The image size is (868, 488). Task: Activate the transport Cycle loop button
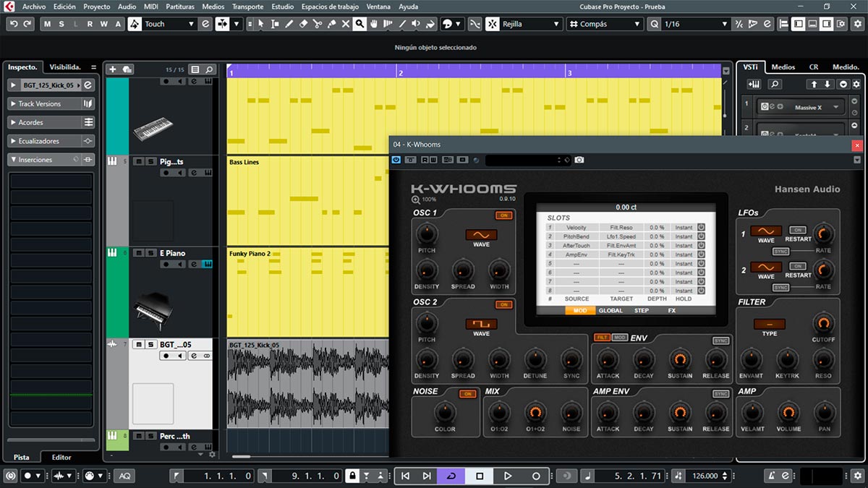tap(451, 476)
